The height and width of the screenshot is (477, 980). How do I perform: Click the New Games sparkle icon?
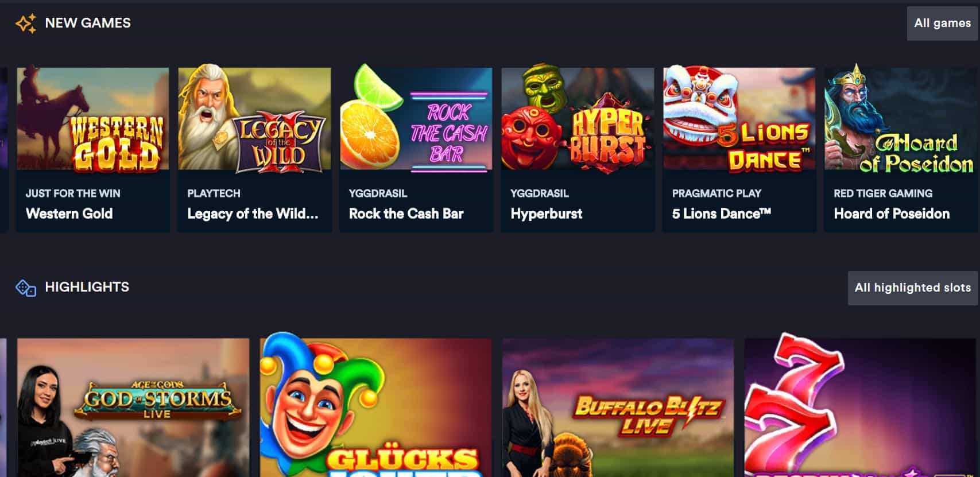pyautogui.click(x=26, y=24)
